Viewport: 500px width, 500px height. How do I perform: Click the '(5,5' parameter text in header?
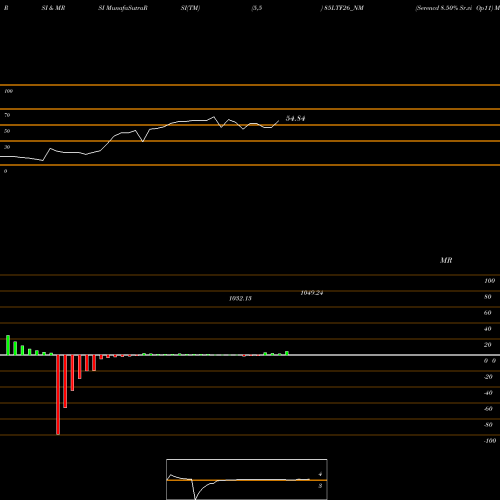pos(257,8)
